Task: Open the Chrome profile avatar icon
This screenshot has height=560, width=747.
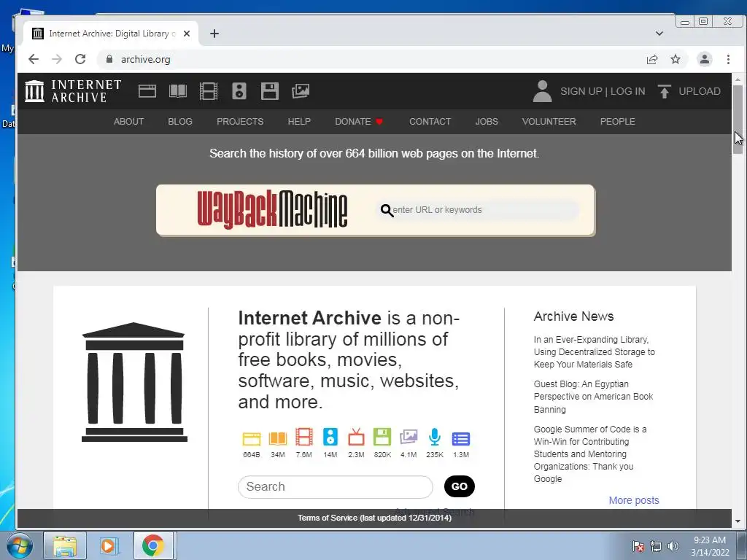Action: point(704,59)
